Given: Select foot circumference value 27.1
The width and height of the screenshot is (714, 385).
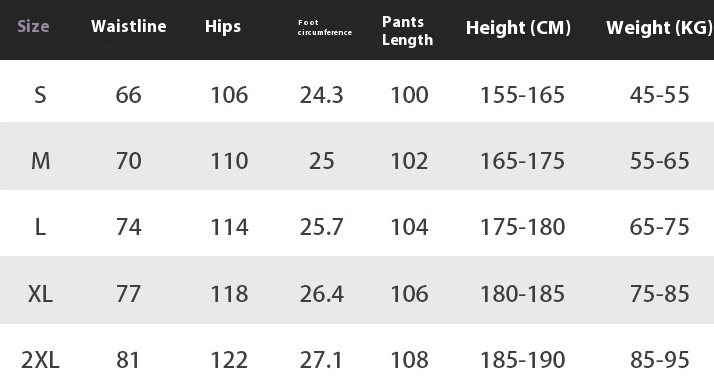Looking at the screenshot, I should pyautogui.click(x=321, y=360).
